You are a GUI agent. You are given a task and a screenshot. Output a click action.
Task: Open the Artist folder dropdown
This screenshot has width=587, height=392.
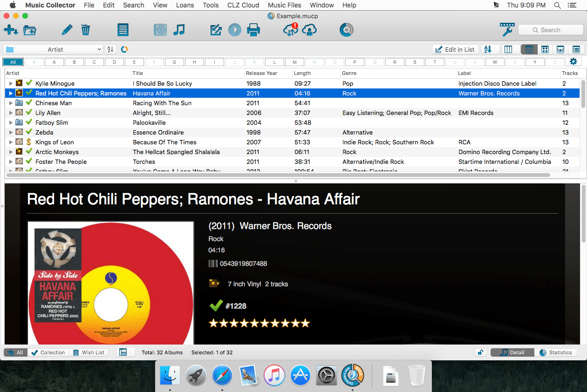(x=53, y=49)
